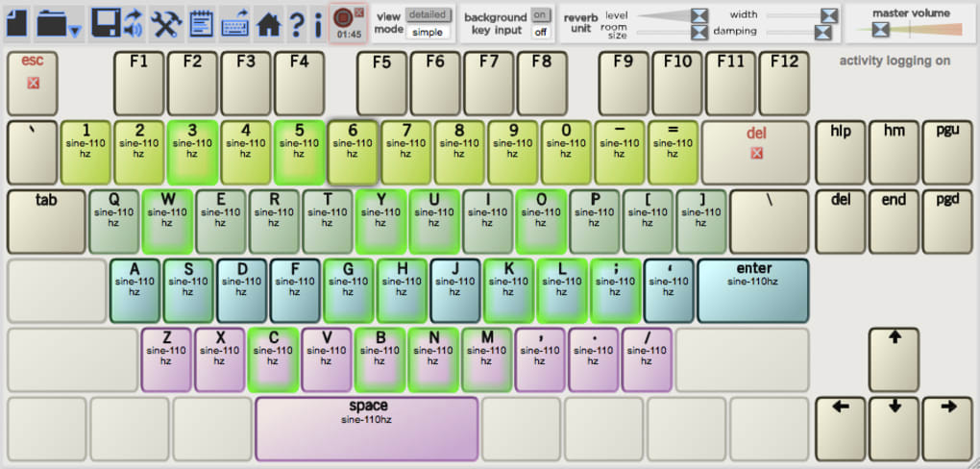Image resolution: width=980 pixels, height=469 pixels.
Task: Click the floppy disk save icon
Action: [x=105, y=24]
